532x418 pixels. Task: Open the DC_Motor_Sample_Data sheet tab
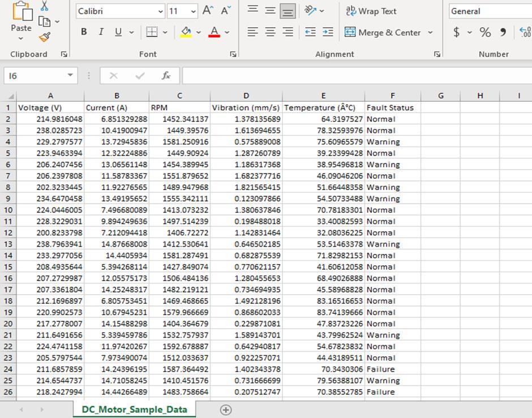click(x=134, y=410)
